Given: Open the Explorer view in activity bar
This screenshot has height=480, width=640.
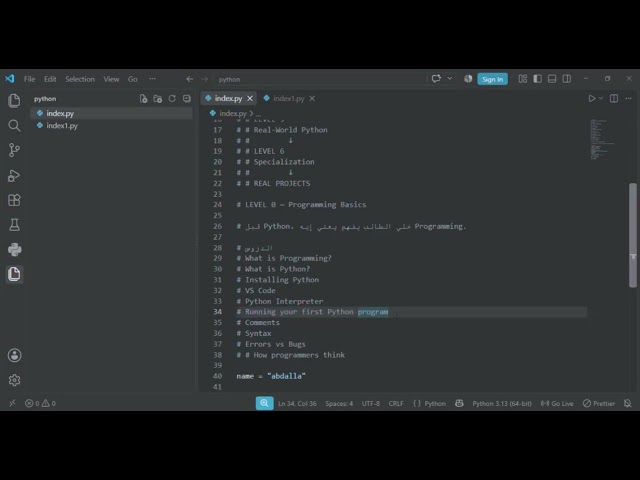Looking at the screenshot, I should tap(14, 100).
